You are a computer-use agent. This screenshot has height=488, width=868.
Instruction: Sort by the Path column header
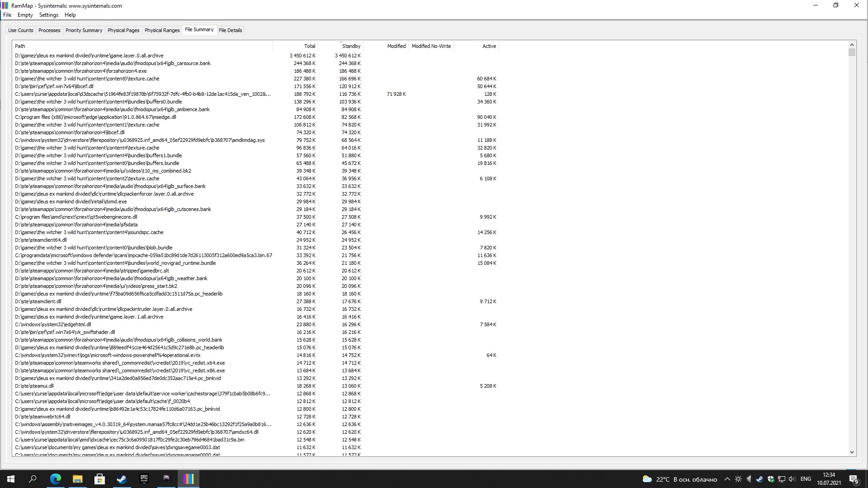pos(142,46)
